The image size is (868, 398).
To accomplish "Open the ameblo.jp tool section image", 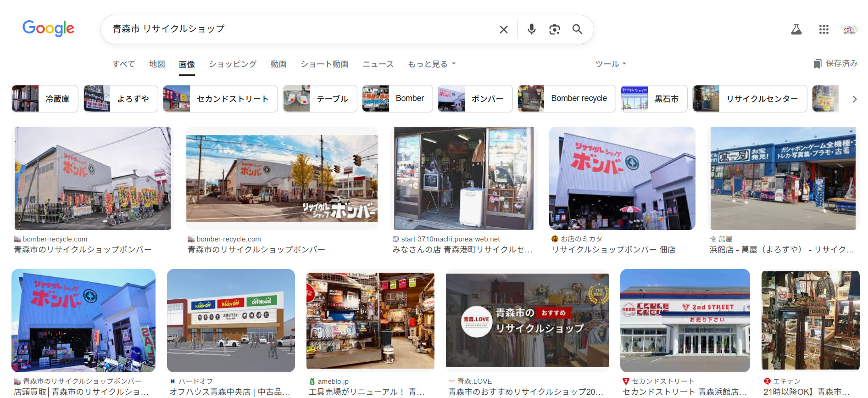I will tap(370, 320).
